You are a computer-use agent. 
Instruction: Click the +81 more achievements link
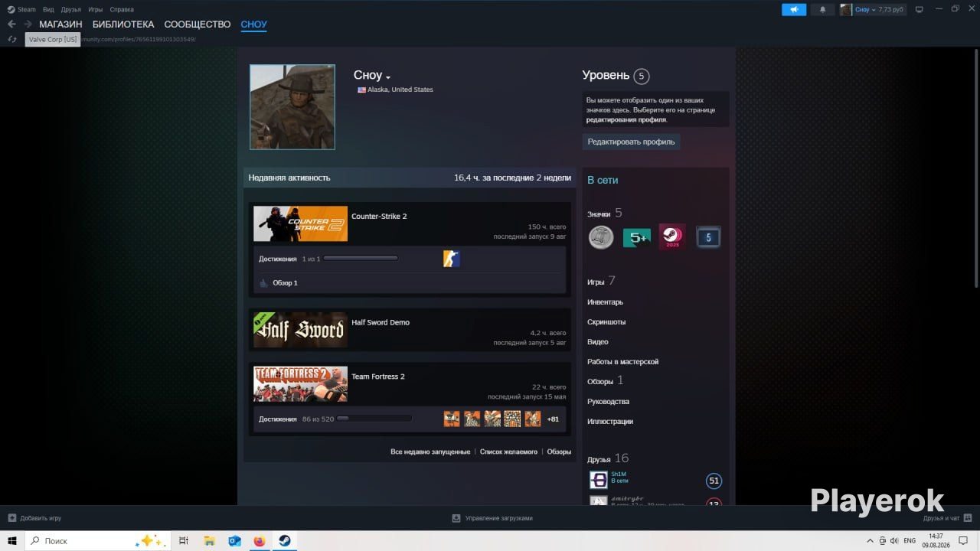[x=553, y=419]
